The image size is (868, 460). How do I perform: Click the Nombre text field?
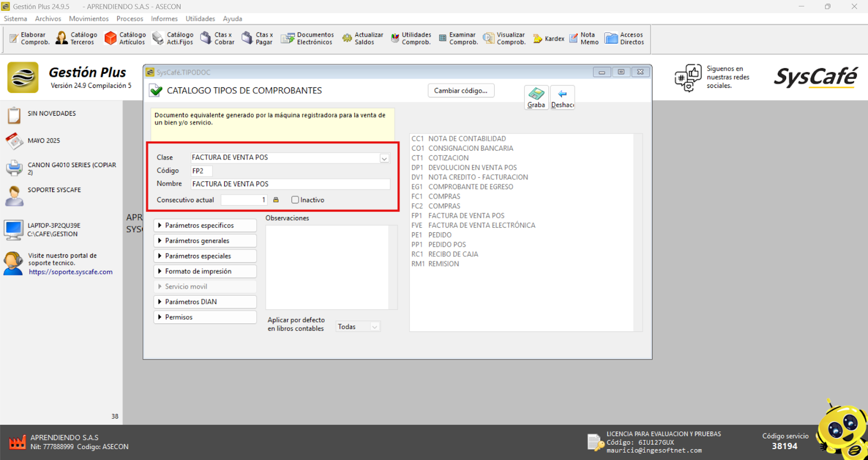[x=290, y=184]
